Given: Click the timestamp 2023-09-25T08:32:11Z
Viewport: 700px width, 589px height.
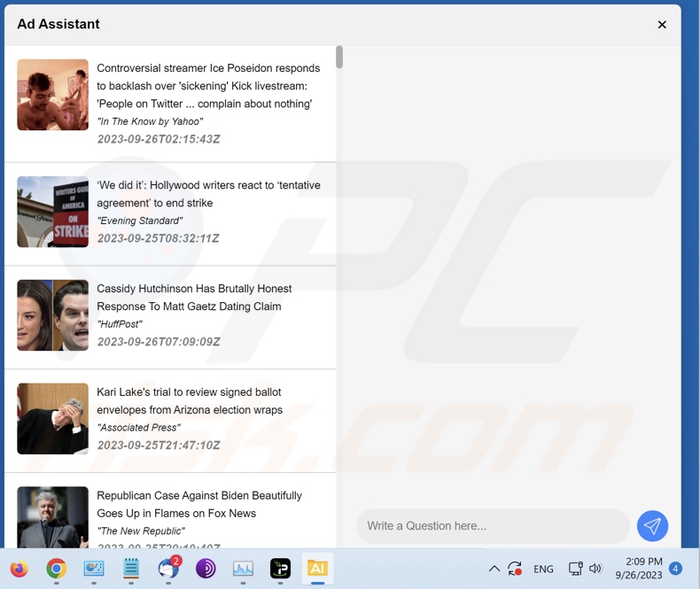Looking at the screenshot, I should pos(158,238).
